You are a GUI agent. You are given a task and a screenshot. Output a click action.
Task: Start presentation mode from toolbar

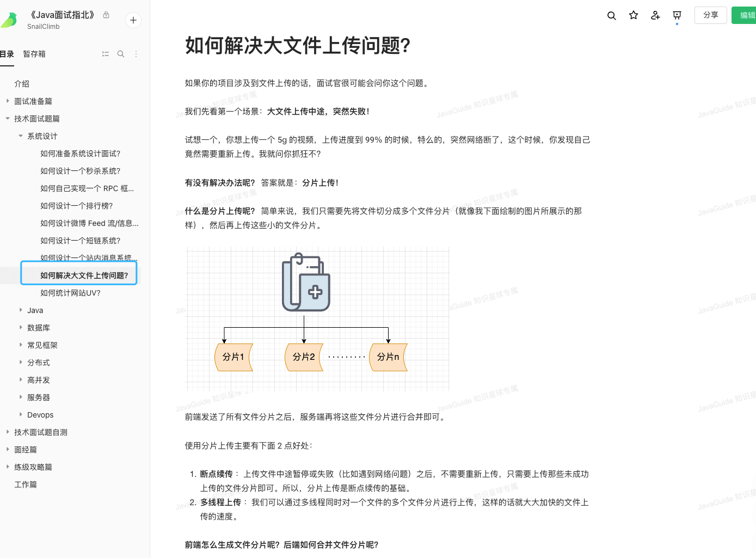[x=677, y=15]
